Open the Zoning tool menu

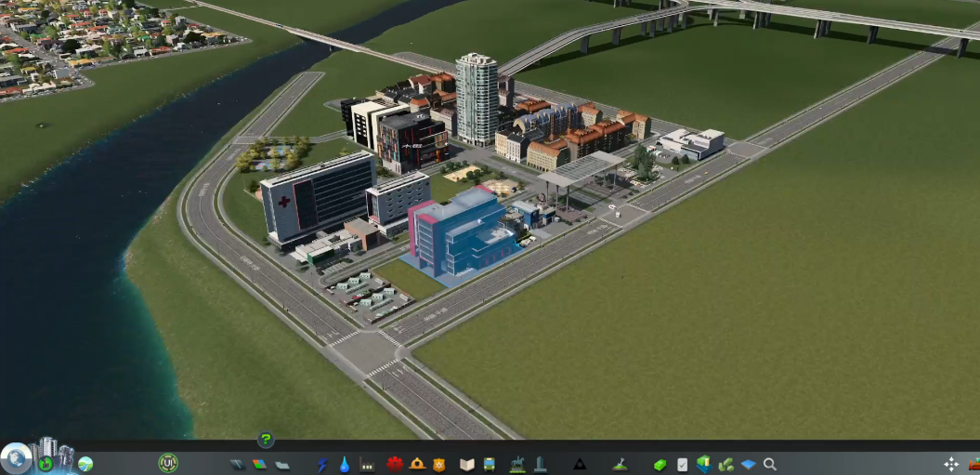coord(259,465)
